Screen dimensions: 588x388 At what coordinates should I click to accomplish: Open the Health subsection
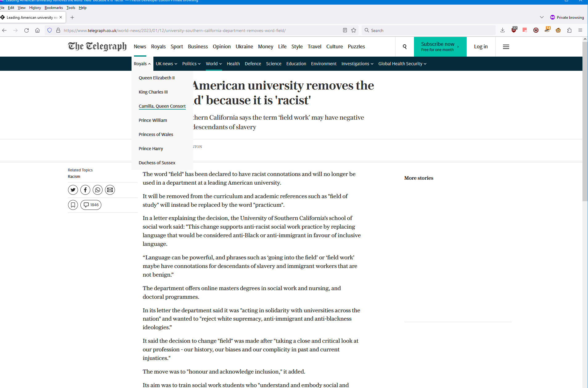point(233,64)
